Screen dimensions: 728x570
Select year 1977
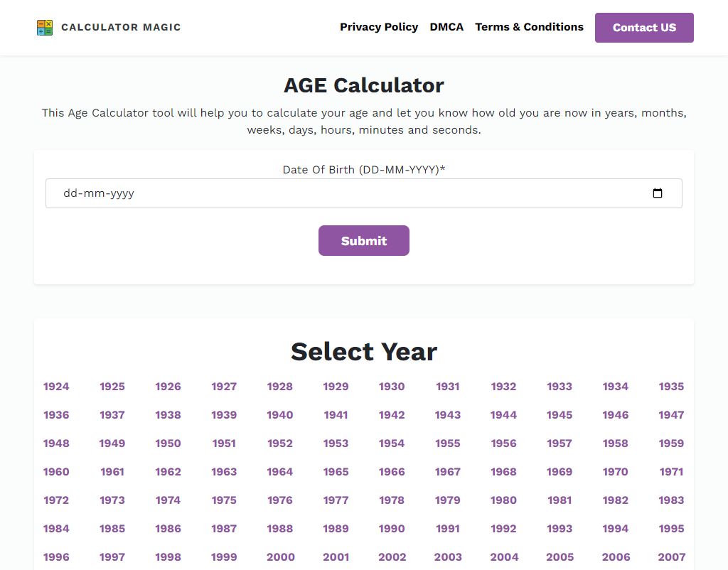[x=336, y=500]
